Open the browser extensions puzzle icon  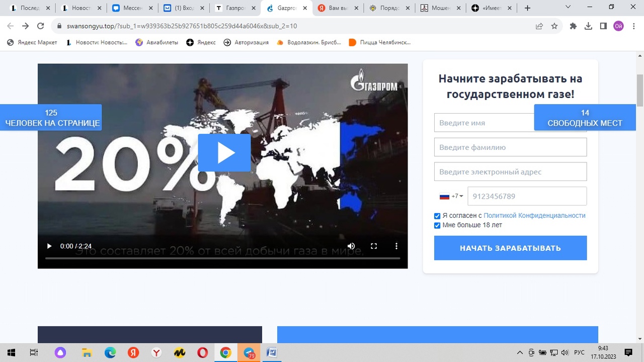point(573,26)
